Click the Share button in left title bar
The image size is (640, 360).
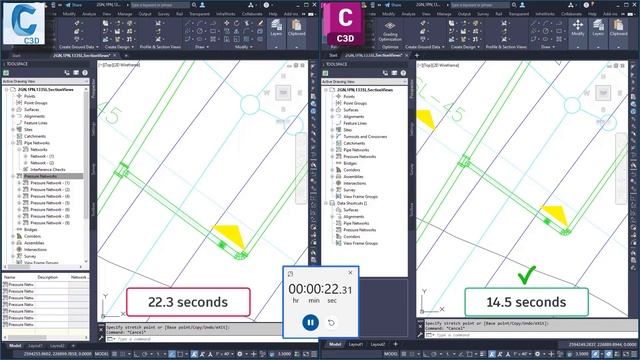tap(74, 5)
